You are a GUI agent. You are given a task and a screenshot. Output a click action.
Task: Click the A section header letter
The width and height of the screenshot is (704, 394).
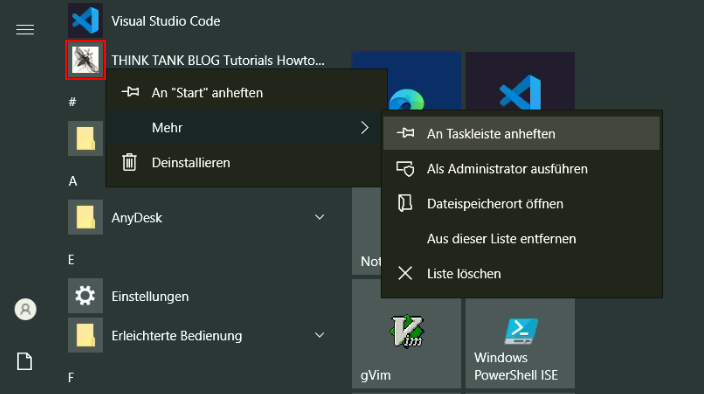[x=73, y=181]
